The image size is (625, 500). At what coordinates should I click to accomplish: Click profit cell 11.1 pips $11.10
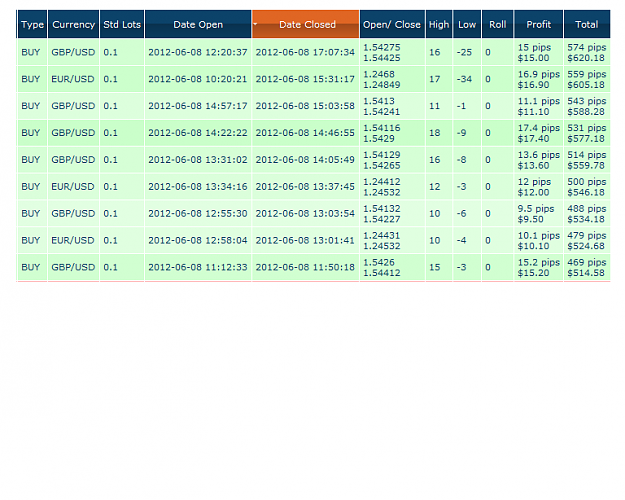(x=539, y=106)
